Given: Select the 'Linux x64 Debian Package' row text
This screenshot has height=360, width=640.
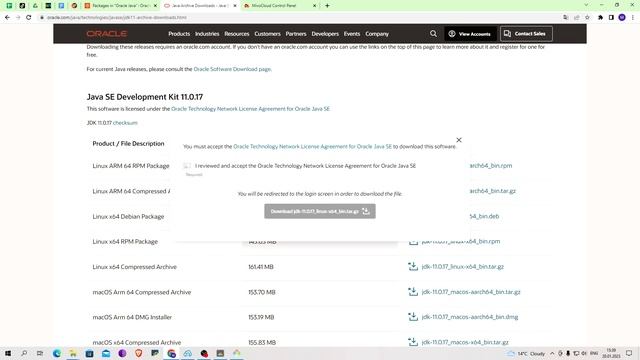Looking at the screenshot, I should click(128, 216).
